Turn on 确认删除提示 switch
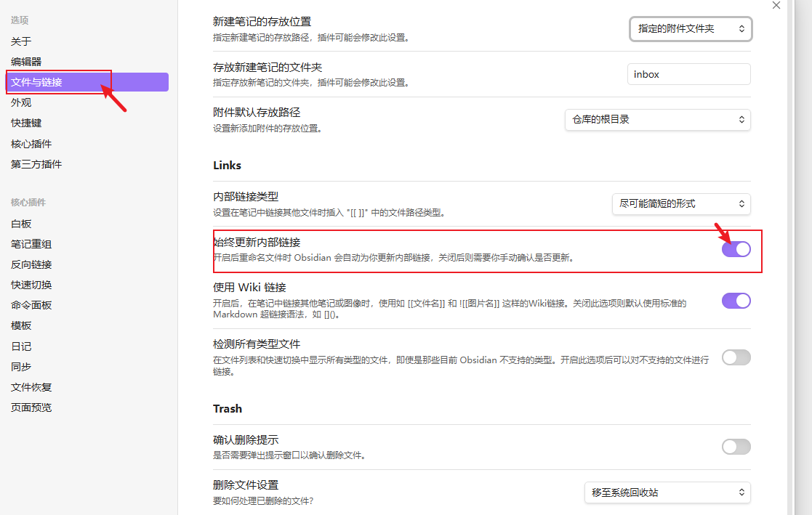The height and width of the screenshot is (515, 812). click(x=736, y=447)
